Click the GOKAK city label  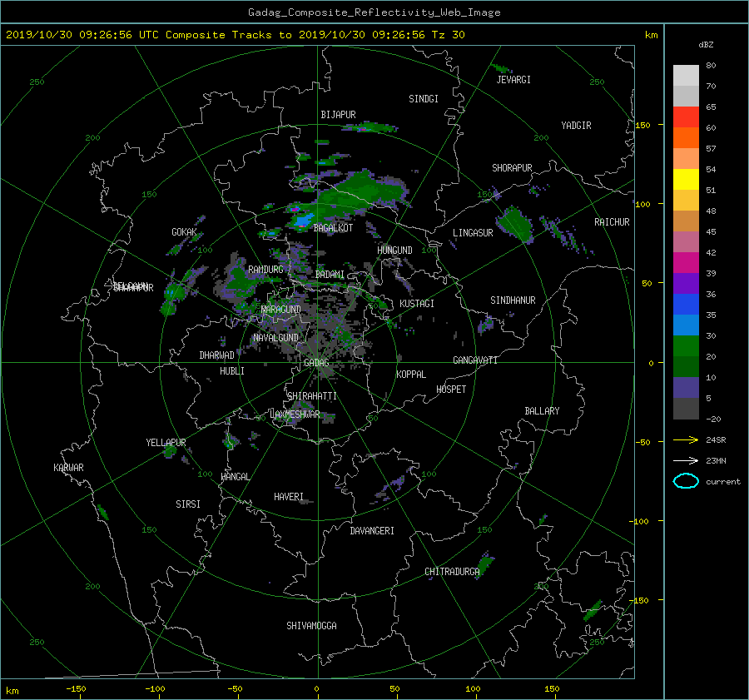[185, 231]
